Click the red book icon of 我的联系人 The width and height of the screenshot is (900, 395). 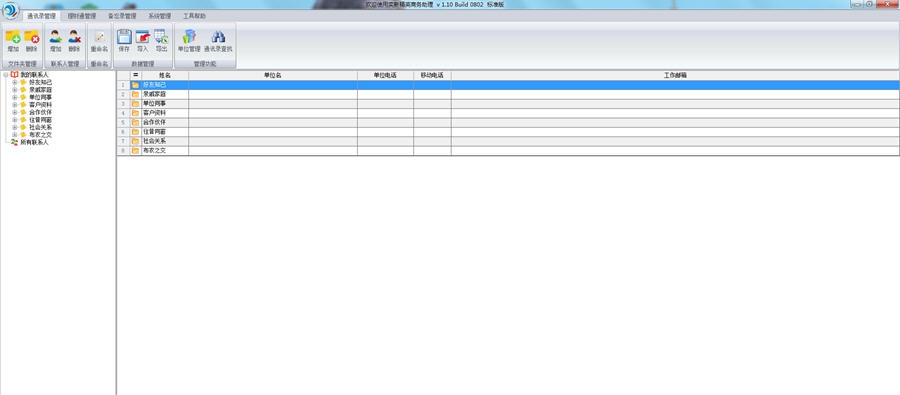pos(14,75)
